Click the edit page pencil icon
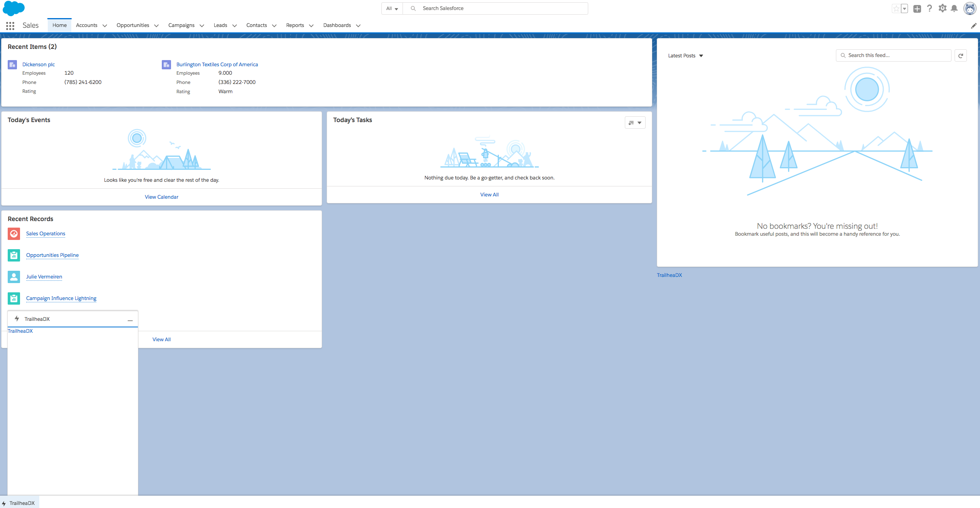Image resolution: width=980 pixels, height=508 pixels. coord(973,26)
